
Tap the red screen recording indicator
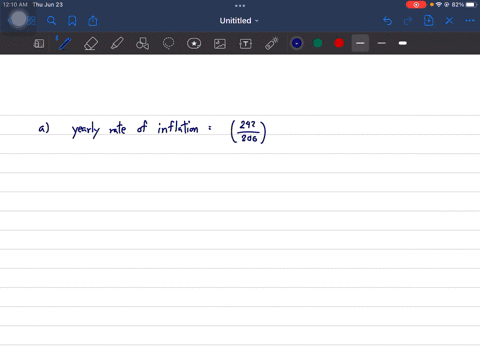tap(416, 5)
